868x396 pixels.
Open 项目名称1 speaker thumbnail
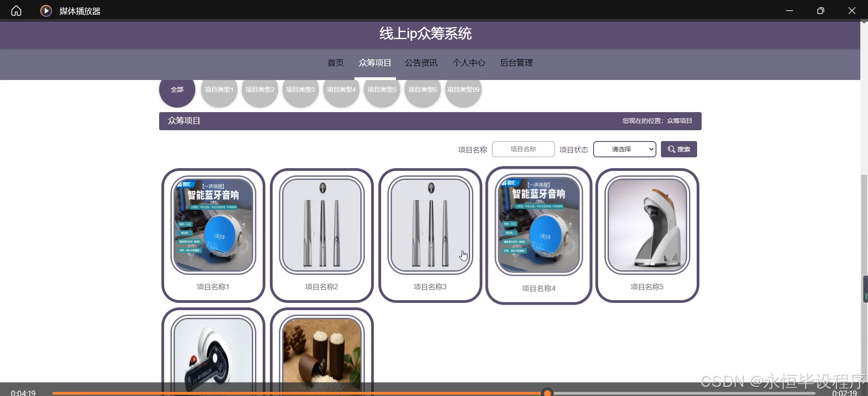[213, 225]
